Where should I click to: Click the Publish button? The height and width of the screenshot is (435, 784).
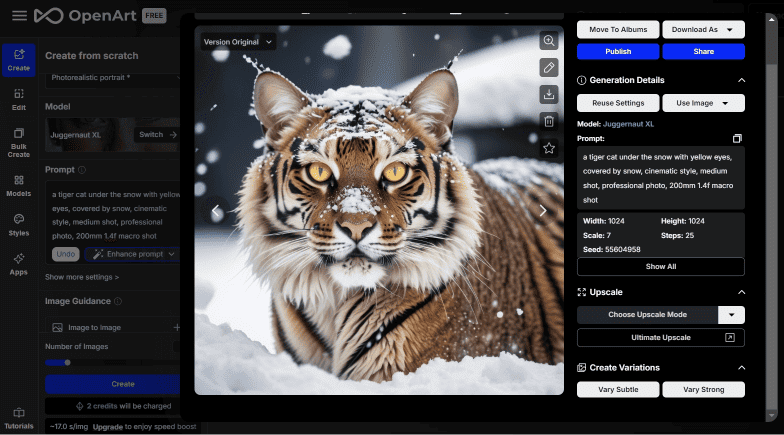click(618, 52)
